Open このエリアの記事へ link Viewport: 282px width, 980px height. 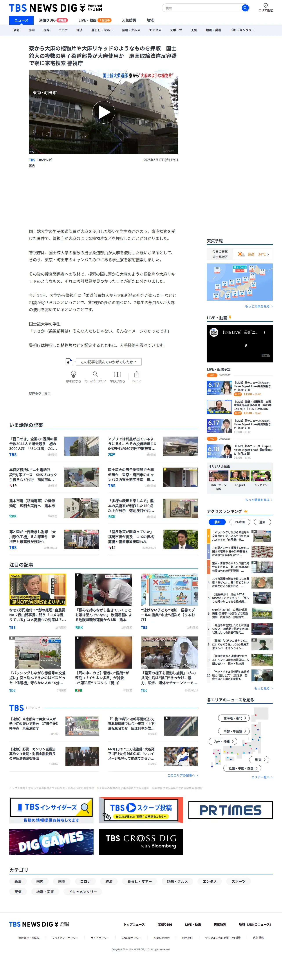click(183, 775)
